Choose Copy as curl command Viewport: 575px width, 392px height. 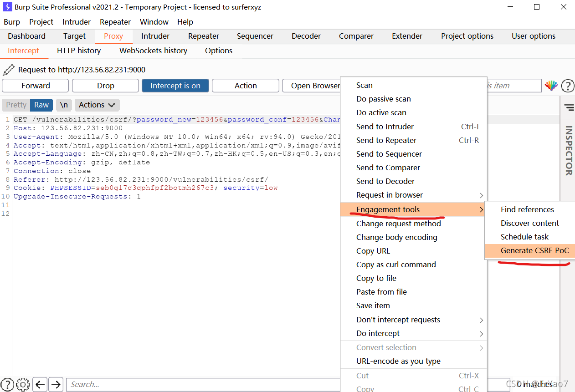point(414,265)
